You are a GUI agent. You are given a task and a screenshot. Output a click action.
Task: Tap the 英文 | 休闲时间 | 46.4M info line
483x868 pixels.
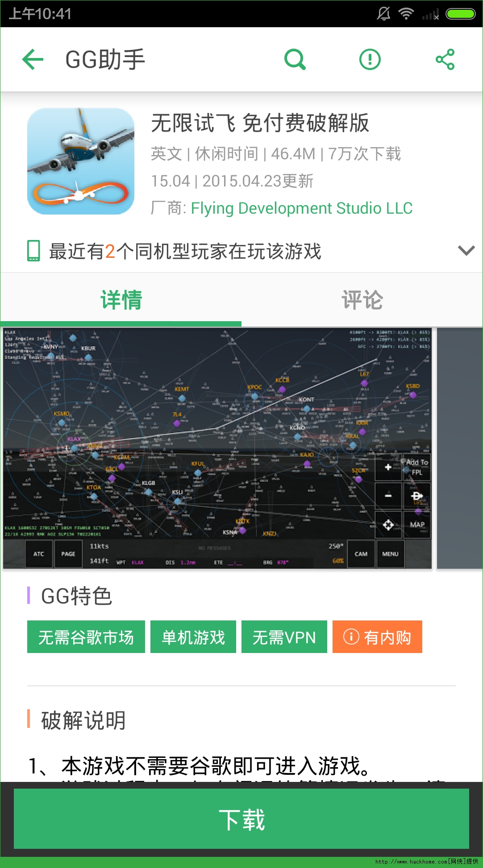[276, 154]
